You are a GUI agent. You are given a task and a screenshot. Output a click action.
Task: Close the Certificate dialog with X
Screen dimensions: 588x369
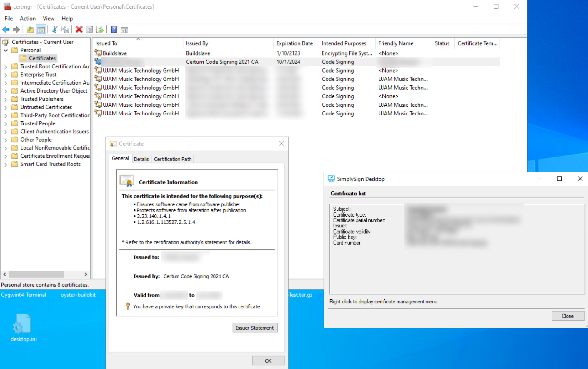point(281,143)
